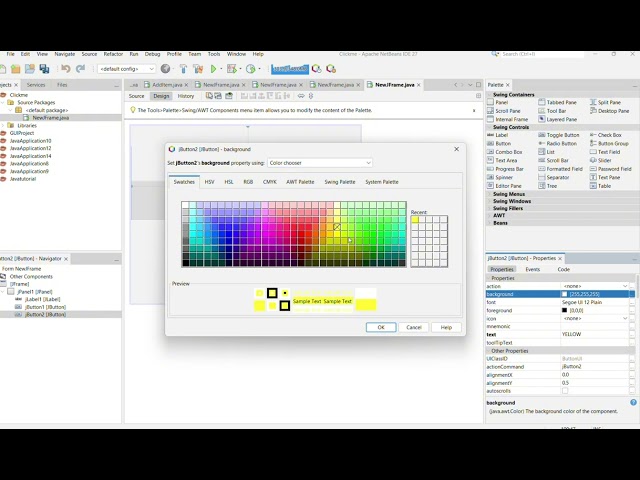Click the green Run Project arrow

(x=213, y=69)
